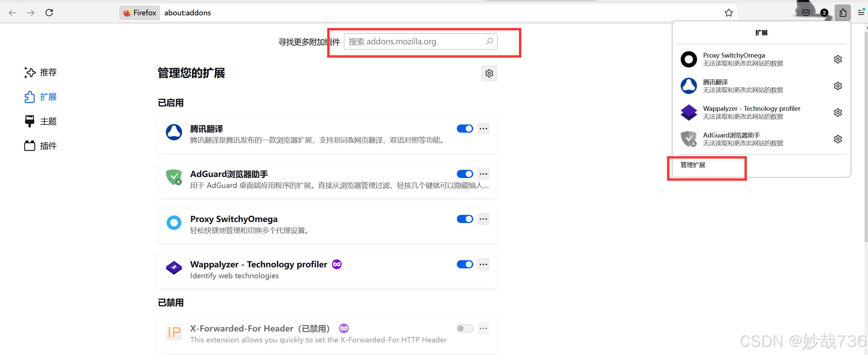This screenshot has height=355, width=868.
Task: Click 管理扩展 at the bottom of the panel
Action: coord(693,165)
